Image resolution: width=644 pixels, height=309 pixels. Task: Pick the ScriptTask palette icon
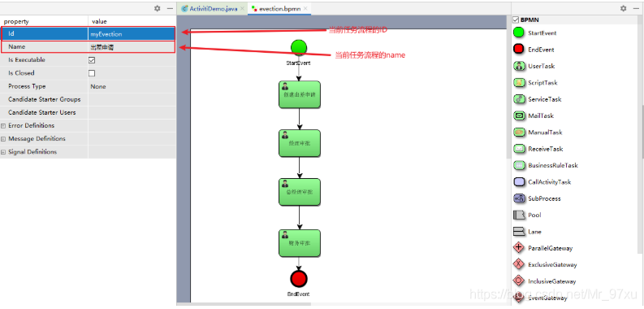tap(519, 83)
